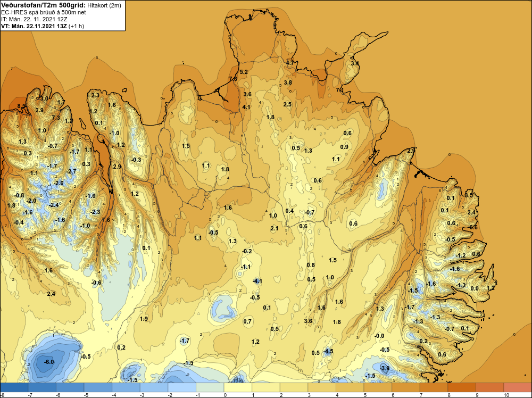Click the 4.1 temperature value
Image resolution: width=532 pixels, height=398 pixels.
(x=246, y=107)
